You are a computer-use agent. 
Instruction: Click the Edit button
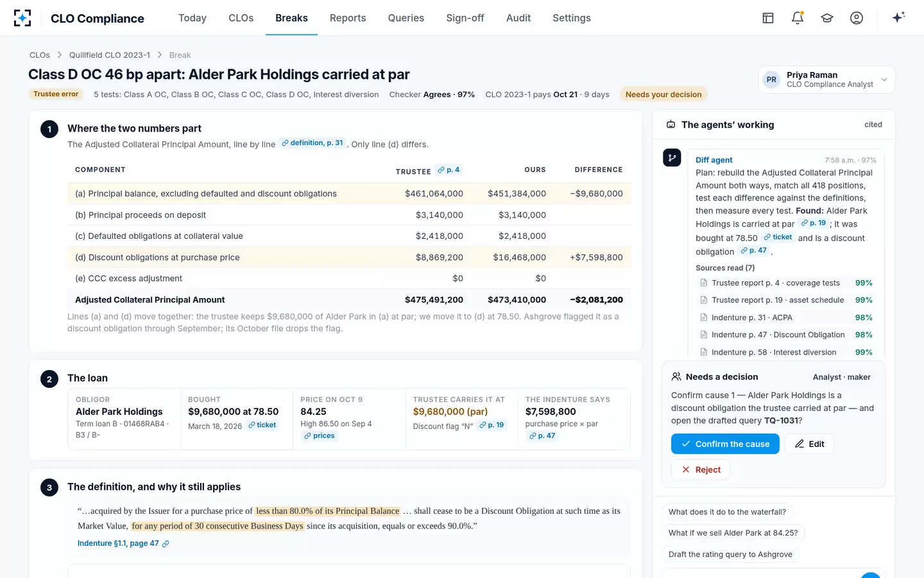point(809,444)
